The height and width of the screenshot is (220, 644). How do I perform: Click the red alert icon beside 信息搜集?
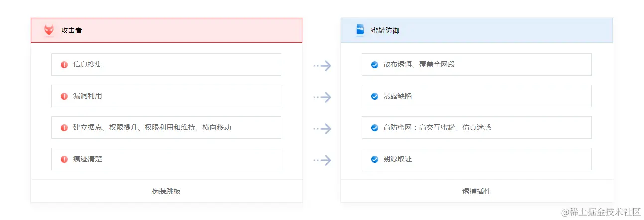64,65
